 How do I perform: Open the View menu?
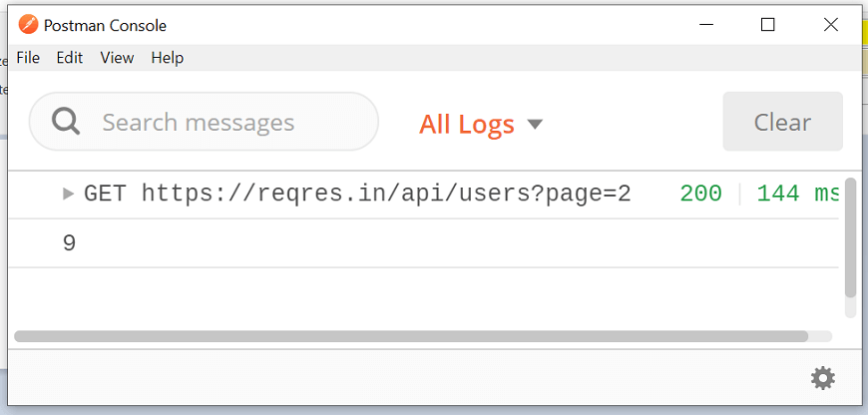(x=117, y=58)
